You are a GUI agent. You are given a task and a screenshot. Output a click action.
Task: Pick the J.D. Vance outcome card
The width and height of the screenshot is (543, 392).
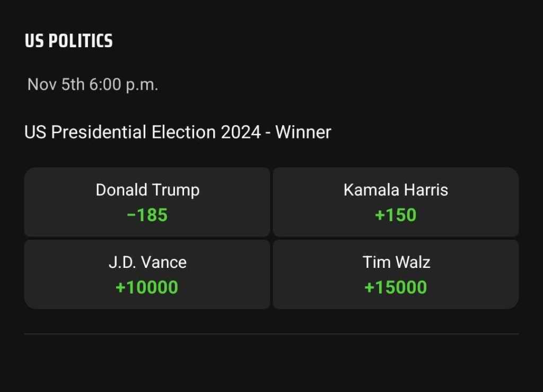[147, 274]
